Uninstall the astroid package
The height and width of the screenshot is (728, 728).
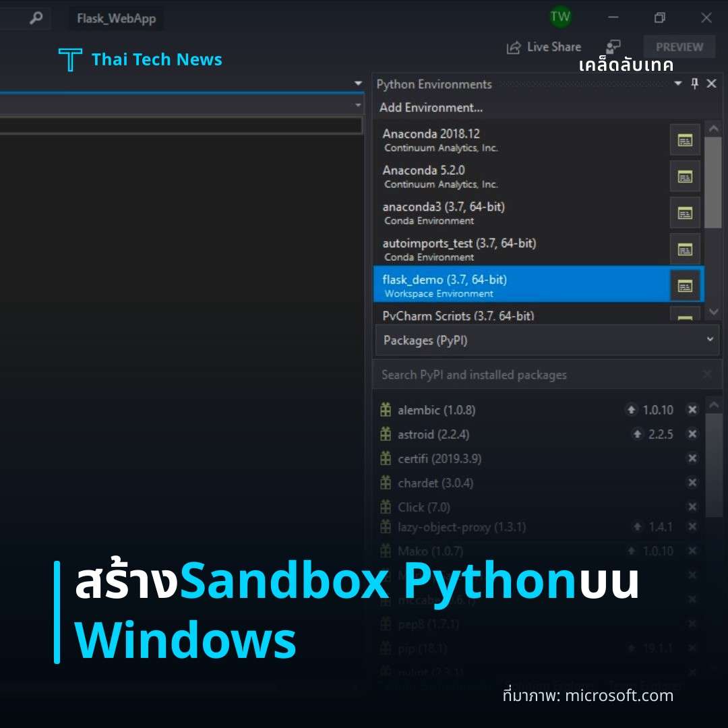click(692, 433)
